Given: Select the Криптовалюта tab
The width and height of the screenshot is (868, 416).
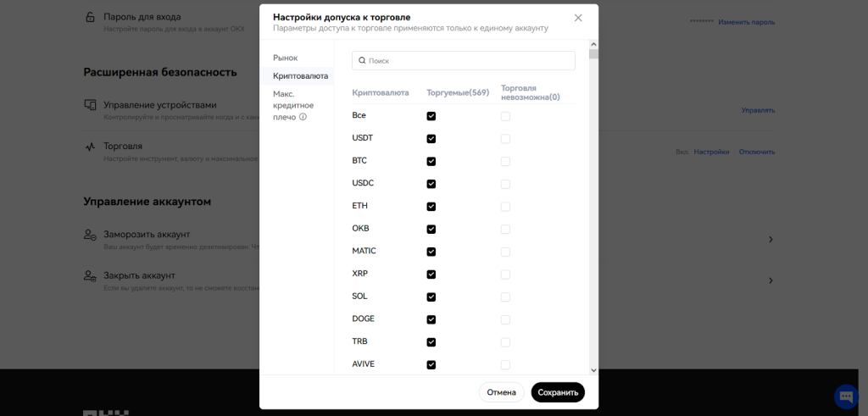Looking at the screenshot, I should tap(300, 76).
